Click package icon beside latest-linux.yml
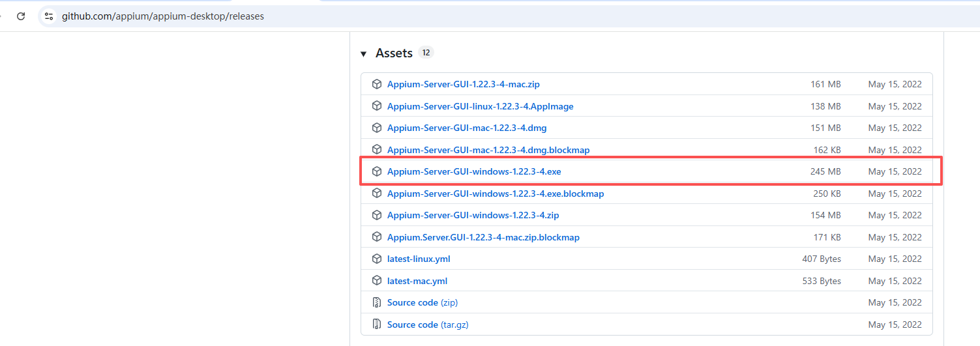 [376, 259]
